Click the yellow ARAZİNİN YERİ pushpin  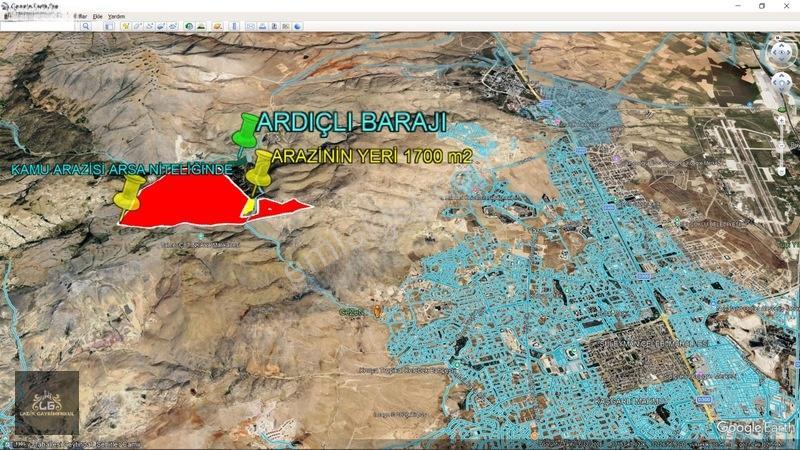click(260, 168)
